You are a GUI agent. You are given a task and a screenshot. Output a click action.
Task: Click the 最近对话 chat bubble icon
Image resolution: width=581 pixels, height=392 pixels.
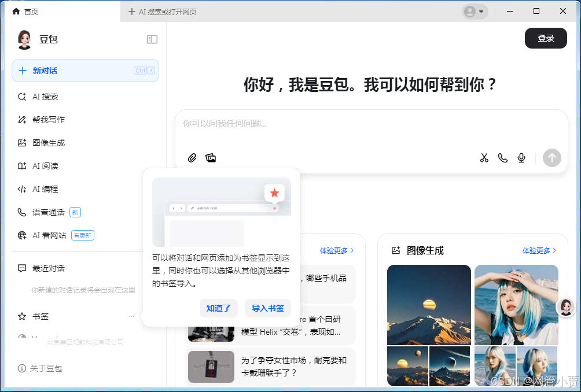coord(22,268)
